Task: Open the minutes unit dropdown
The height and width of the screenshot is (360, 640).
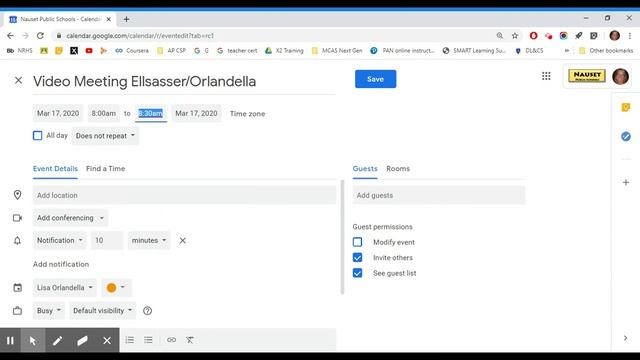Action: [x=149, y=240]
